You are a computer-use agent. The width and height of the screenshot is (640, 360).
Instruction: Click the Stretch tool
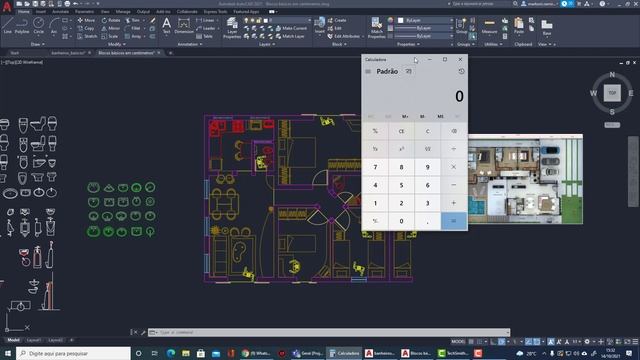click(x=87, y=36)
